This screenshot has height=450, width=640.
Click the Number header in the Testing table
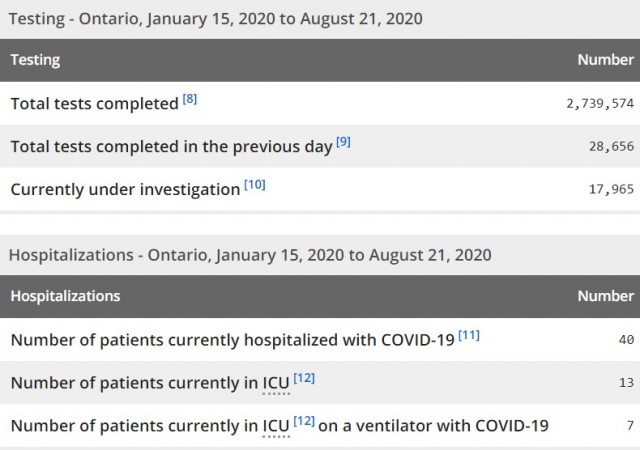(606, 60)
